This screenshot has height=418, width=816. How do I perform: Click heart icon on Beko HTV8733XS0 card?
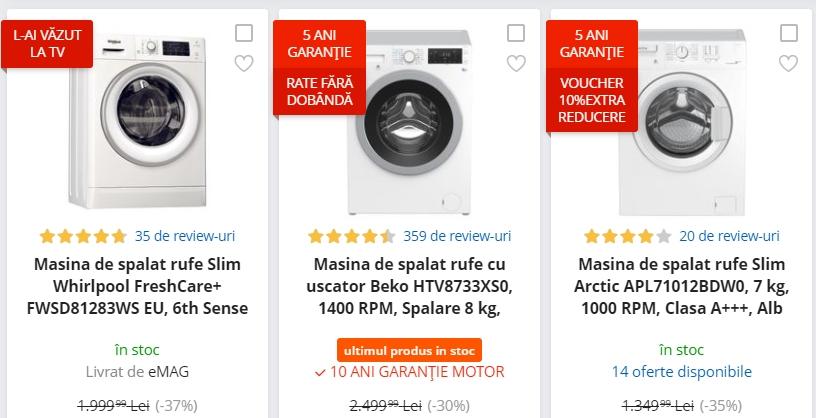coord(516,64)
